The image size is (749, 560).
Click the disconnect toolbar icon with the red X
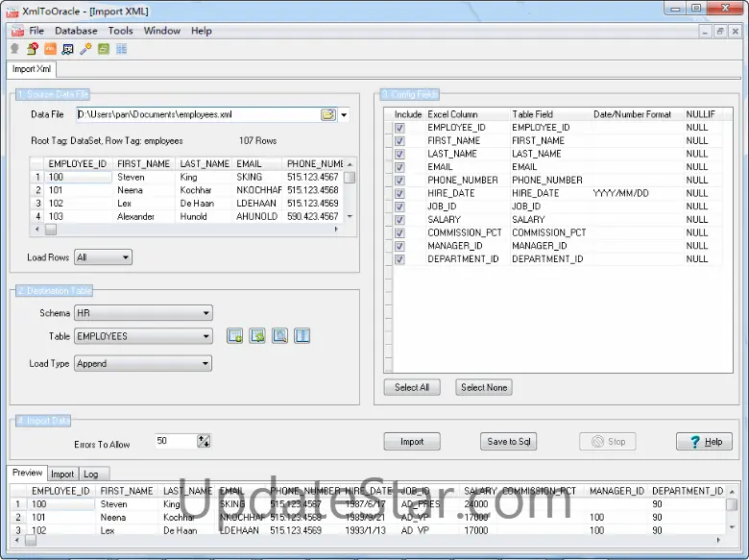(x=33, y=49)
